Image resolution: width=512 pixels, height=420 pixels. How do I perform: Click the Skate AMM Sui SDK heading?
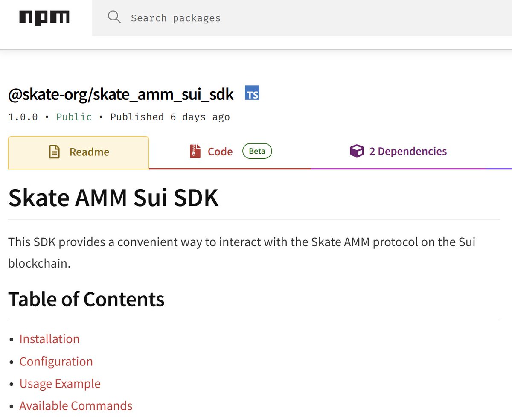tap(113, 197)
